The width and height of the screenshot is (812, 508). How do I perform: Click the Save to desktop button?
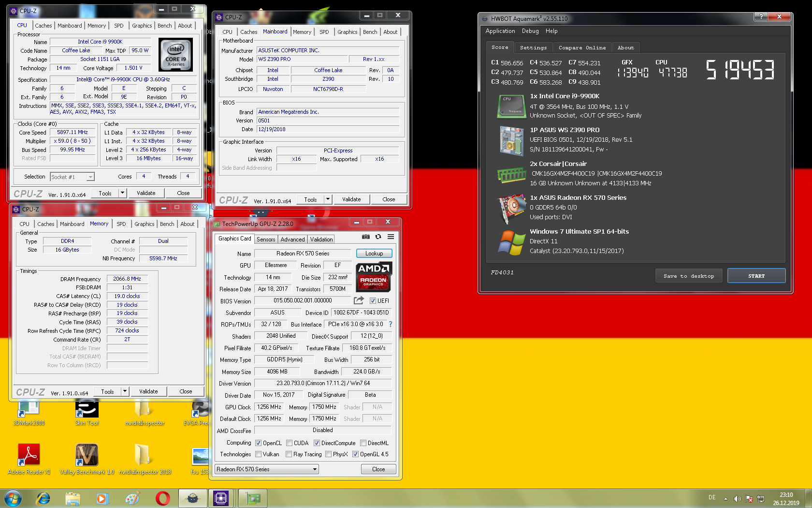click(689, 276)
